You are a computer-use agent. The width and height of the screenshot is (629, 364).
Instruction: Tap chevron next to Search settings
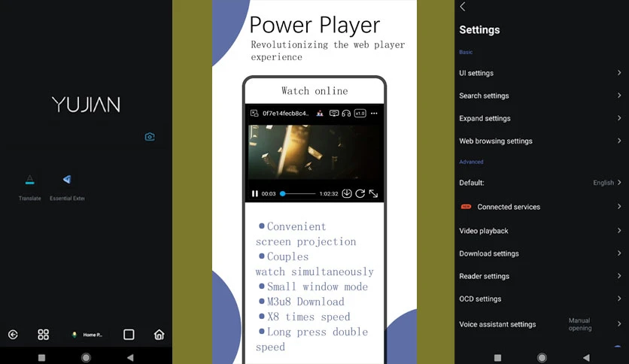[619, 96]
